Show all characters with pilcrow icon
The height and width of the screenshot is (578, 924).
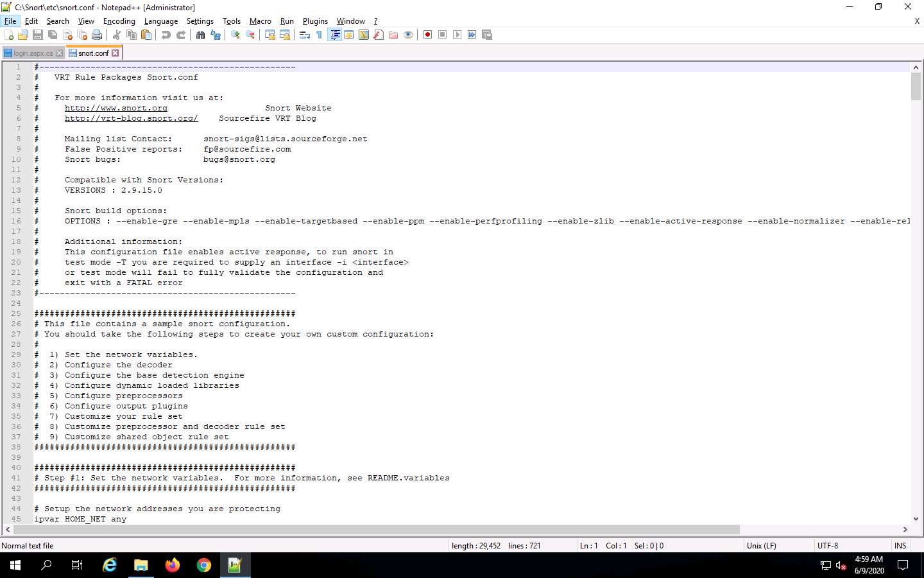pyautogui.click(x=320, y=35)
